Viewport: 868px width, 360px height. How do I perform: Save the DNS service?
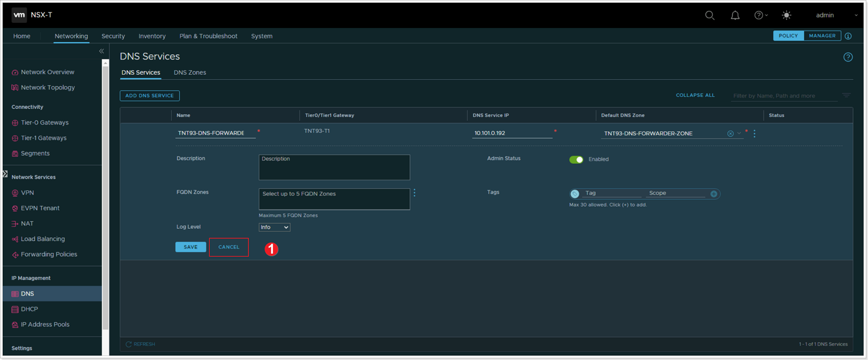190,247
